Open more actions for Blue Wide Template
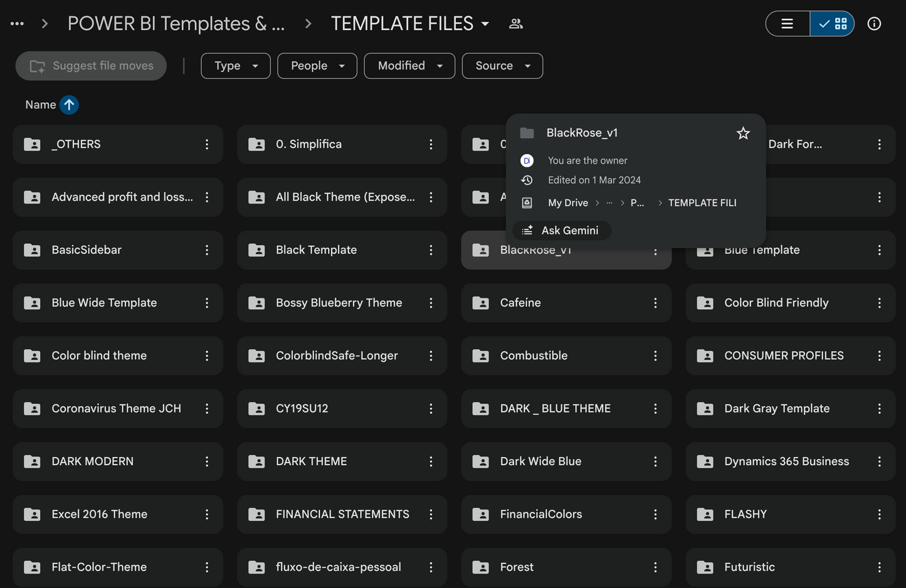The height and width of the screenshot is (588, 906). (x=207, y=303)
